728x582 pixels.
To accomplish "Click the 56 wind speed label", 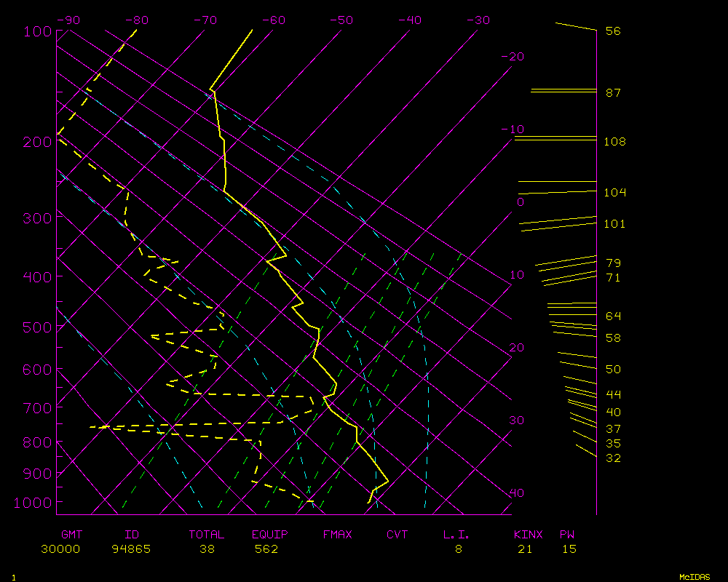I will (x=612, y=31).
